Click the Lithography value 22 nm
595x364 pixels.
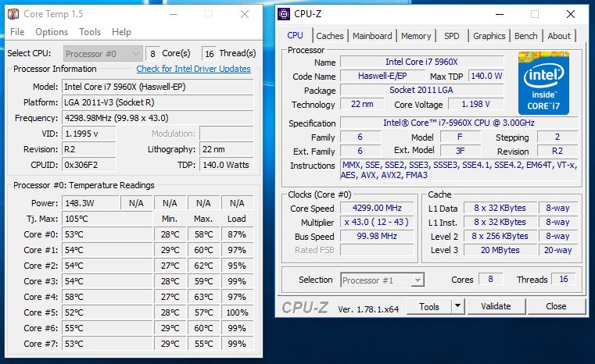pos(226,149)
